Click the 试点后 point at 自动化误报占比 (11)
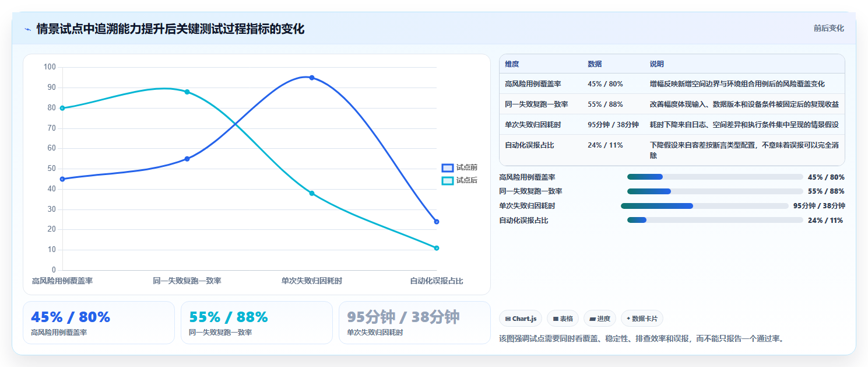 (437, 248)
